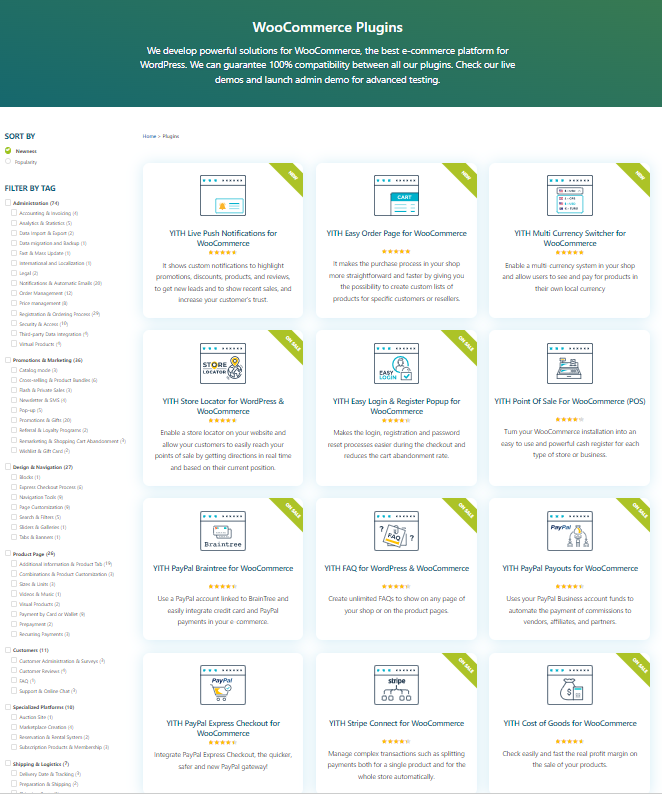Viewport: 662px width, 806px height.
Task: Check the Customers tag checkbox
Action: click(8, 650)
